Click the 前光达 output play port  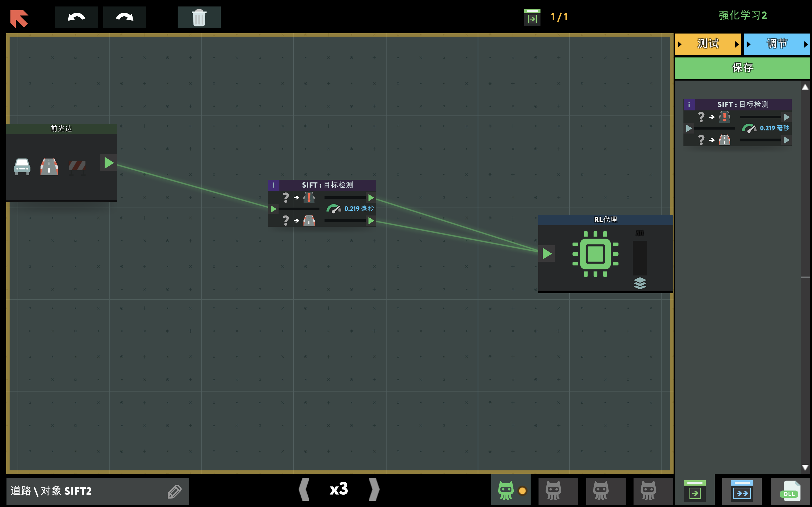109,163
